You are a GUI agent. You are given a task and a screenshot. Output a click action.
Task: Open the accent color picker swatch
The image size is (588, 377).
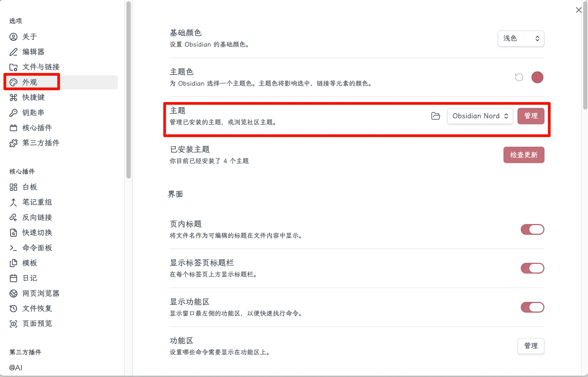coord(537,78)
